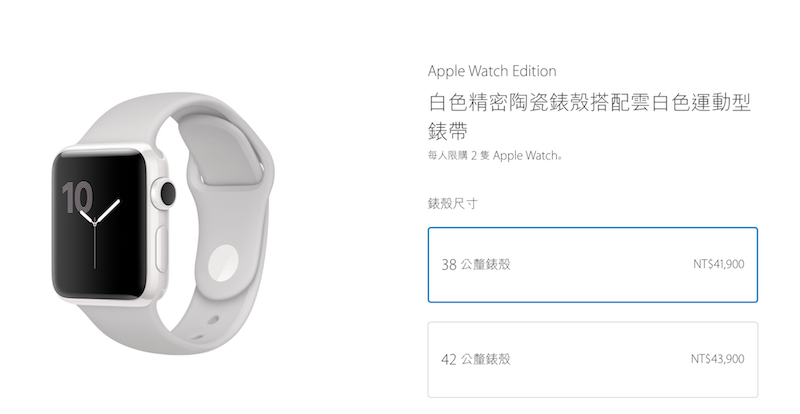Click the 42 公釐錶殼 label text
The image size is (800, 414).
(476, 359)
